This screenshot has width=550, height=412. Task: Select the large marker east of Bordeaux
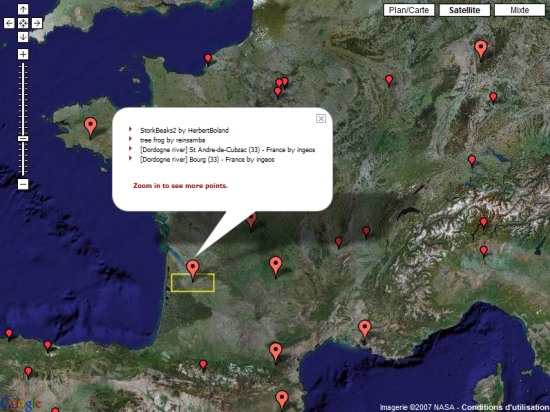tap(275, 266)
